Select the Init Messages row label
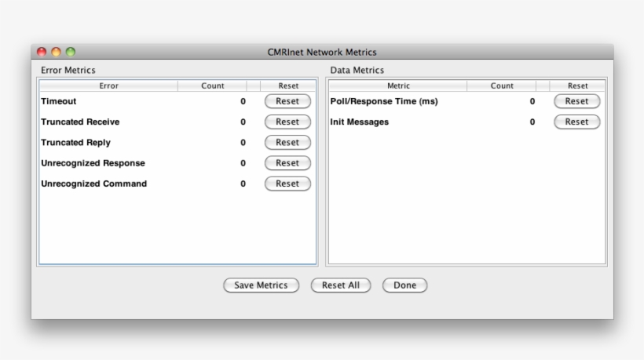The width and height of the screenshot is (644, 360). [x=360, y=122]
